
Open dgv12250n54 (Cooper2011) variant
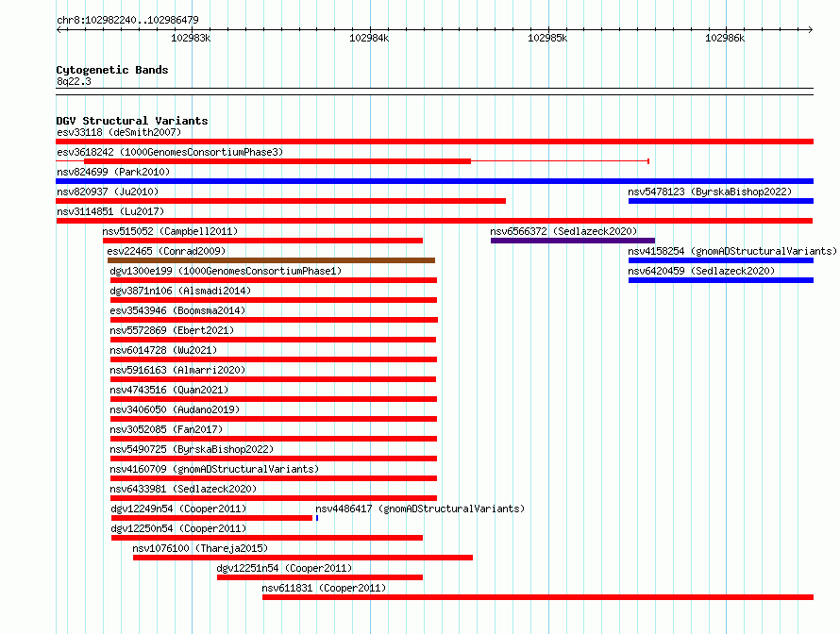[x=178, y=528]
